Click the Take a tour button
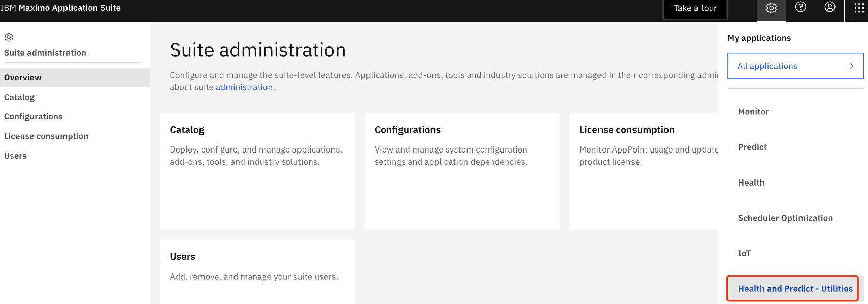 (x=695, y=9)
